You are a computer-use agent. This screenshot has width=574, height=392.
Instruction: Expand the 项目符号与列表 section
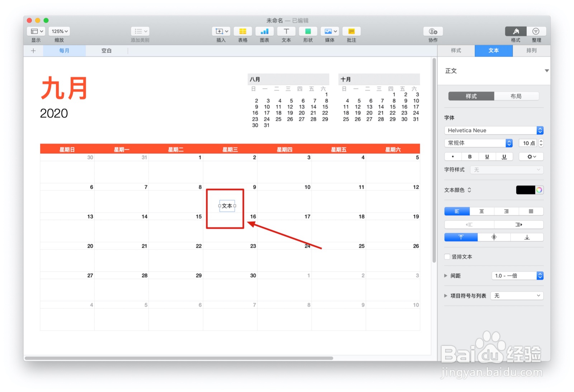(x=446, y=296)
